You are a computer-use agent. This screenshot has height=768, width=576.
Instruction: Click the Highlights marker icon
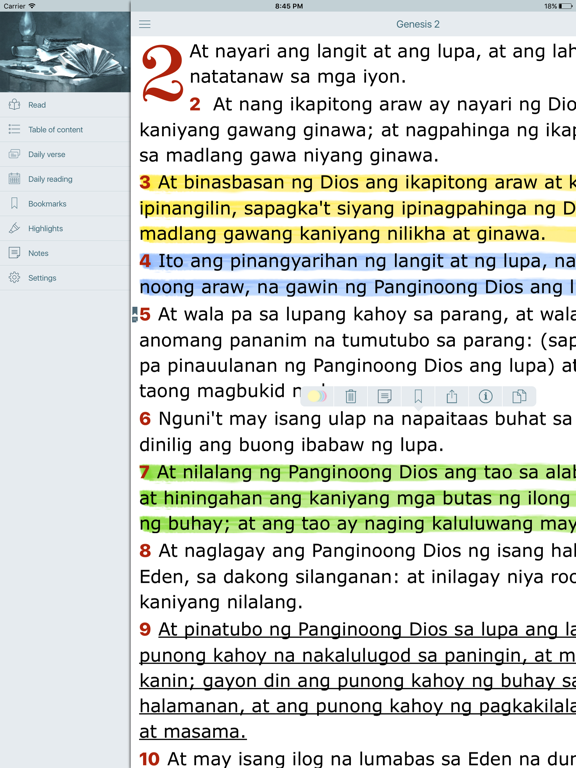(14, 228)
